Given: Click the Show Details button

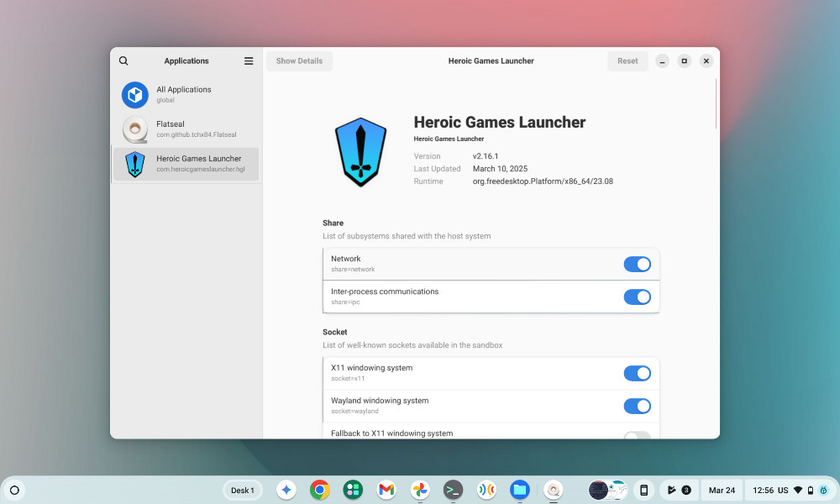Looking at the screenshot, I should 300,61.
